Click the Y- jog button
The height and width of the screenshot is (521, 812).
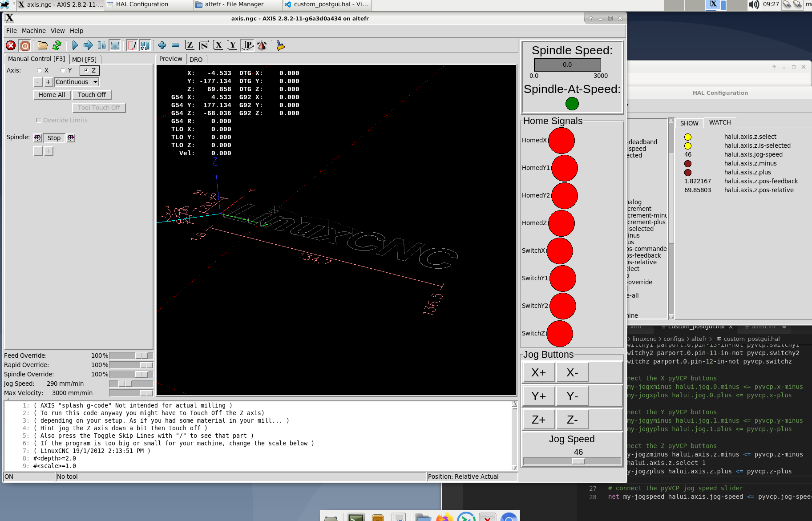[573, 396]
